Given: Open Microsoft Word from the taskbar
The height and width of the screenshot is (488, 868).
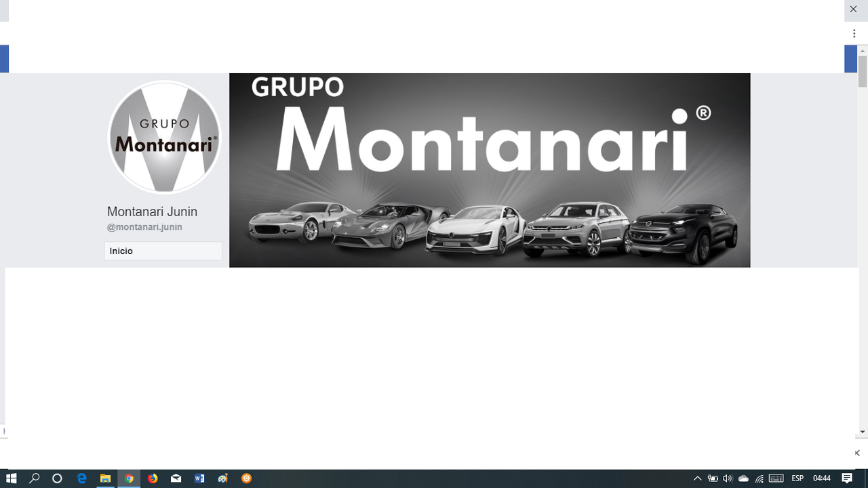Looking at the screenshot, I should 199,479.
